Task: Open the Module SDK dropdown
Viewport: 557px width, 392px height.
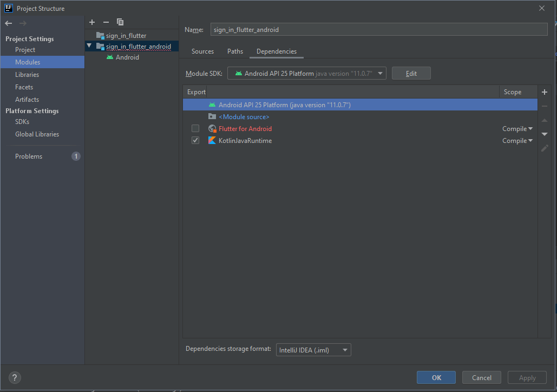Action: click(379, 73)
